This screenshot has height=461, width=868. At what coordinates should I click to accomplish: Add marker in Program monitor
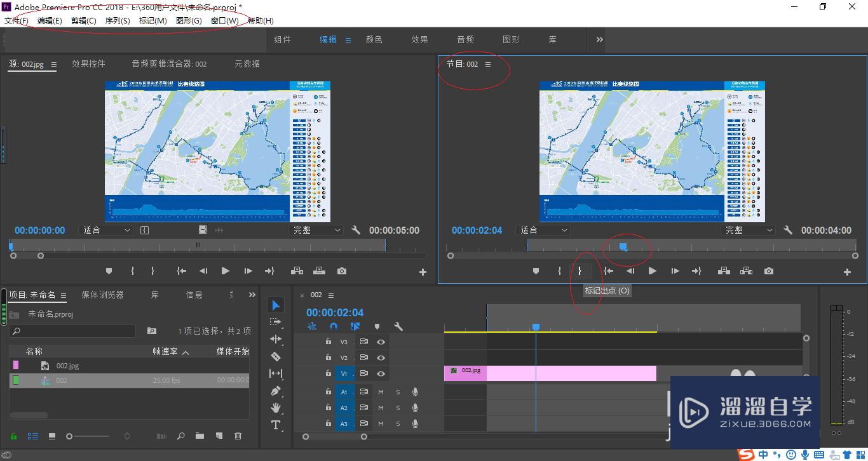pyautogui.click(x=536, y=271)
